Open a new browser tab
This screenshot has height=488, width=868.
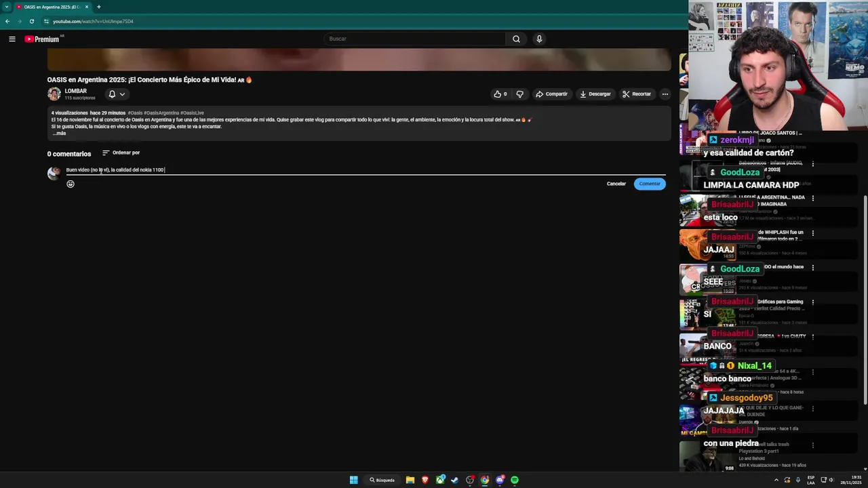(99, 7)
